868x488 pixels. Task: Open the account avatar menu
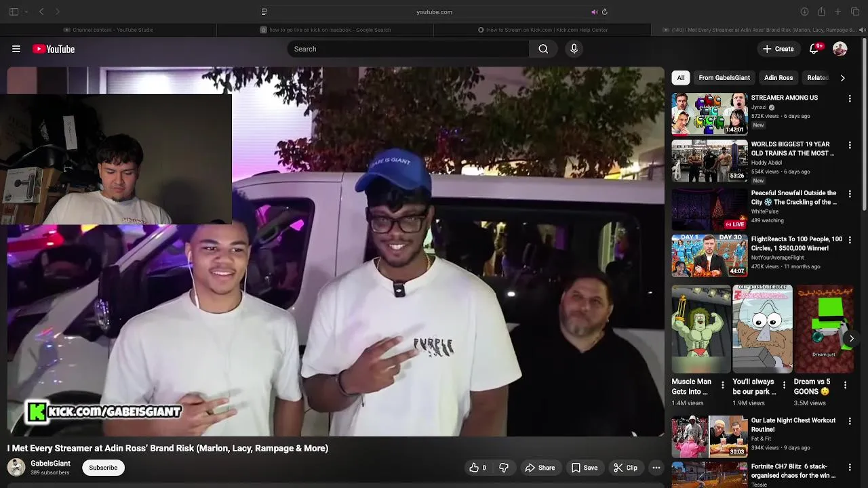click(840, 49)
